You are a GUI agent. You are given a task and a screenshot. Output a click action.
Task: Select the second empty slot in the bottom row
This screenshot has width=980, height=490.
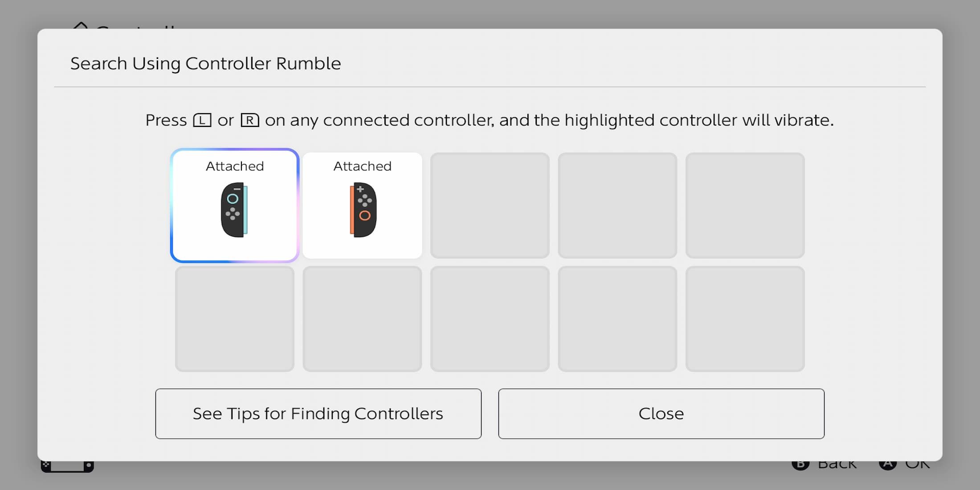pyautogui.click(x=362, y=319)
